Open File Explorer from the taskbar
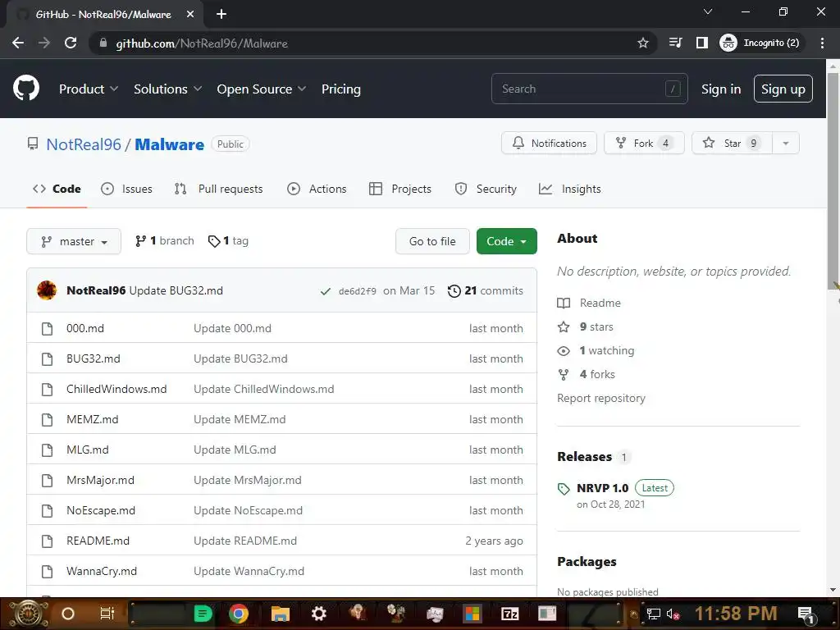The width and height of the screenshot is (840, 630). [281, 614]
